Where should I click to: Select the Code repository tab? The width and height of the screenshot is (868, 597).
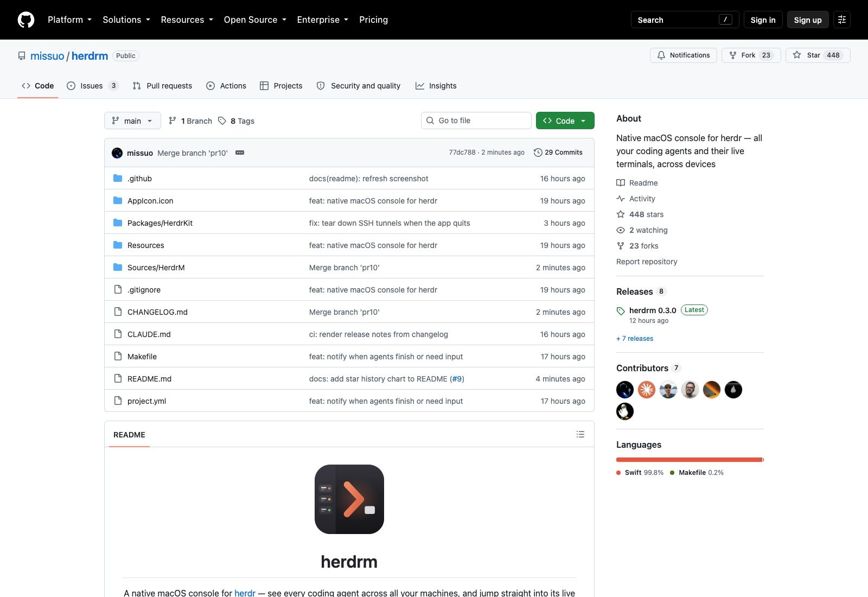pyautogui.click(x=37, y=86)
